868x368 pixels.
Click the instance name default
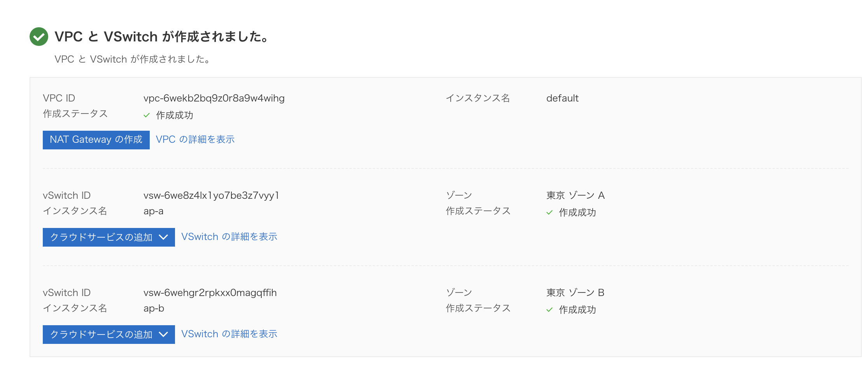point(562,98)
